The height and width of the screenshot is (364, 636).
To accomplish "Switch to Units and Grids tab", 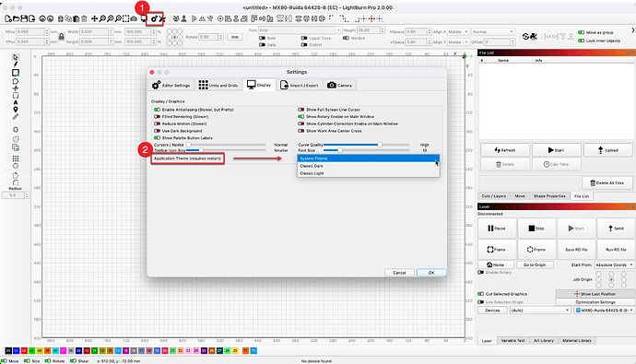I will [218, 85].
